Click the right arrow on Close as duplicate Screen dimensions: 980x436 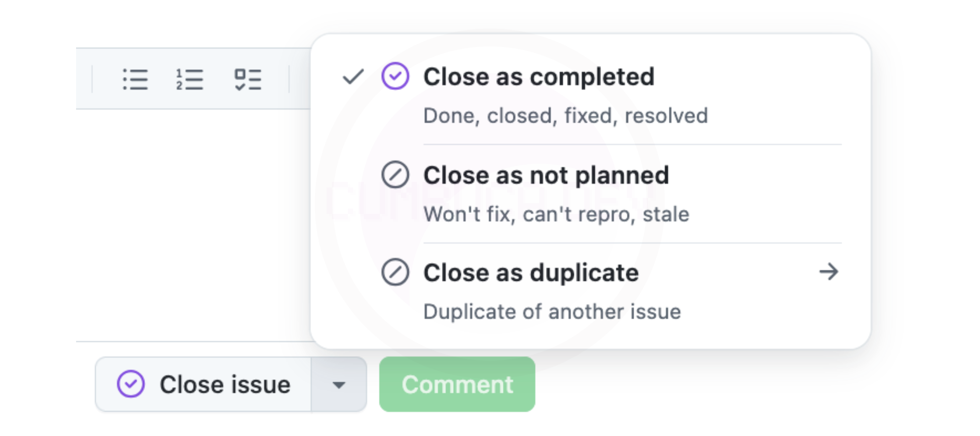pos(829,272)
